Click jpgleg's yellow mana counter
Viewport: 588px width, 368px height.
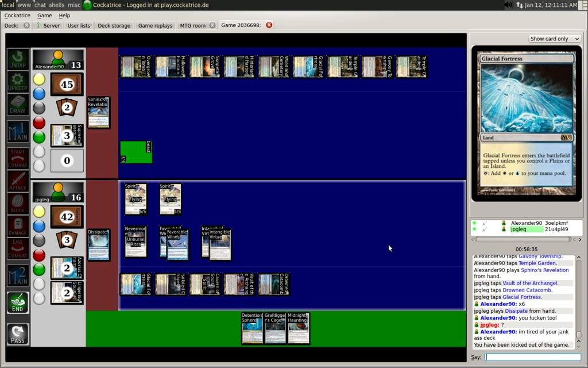[39, 212]
